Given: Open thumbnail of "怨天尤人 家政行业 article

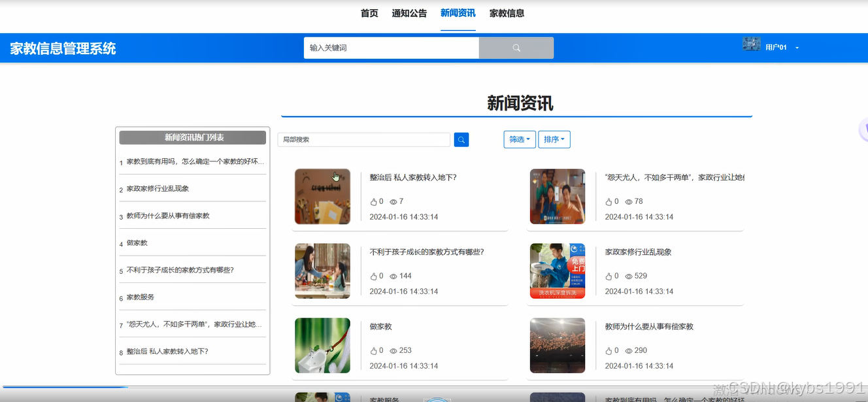Looking at the screenshot, I should point(558,196).
